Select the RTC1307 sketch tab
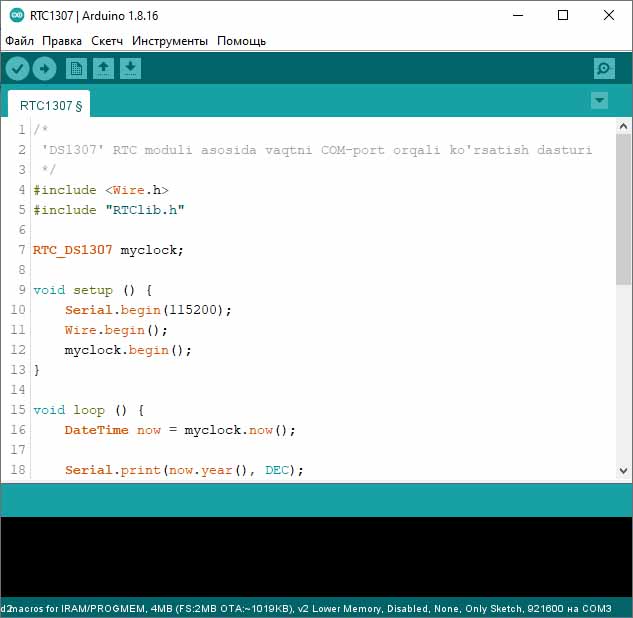This screenshot has width=633, height=618. click(x=50, y=105)
